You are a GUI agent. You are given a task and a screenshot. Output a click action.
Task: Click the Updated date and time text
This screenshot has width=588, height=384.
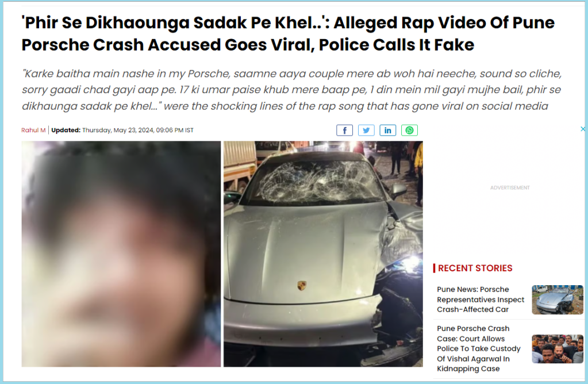(x=122, y=130)
